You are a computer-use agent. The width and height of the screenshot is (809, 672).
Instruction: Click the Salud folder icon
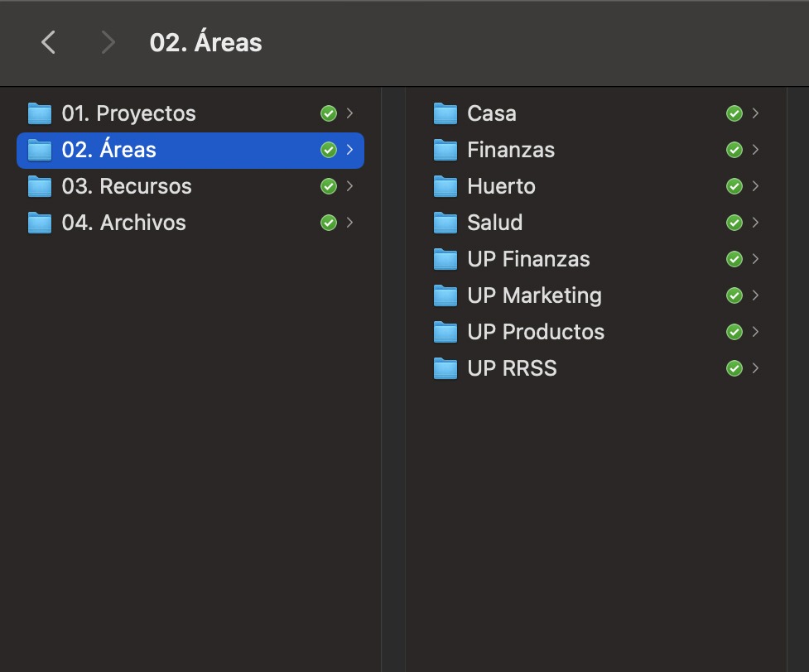445,223
